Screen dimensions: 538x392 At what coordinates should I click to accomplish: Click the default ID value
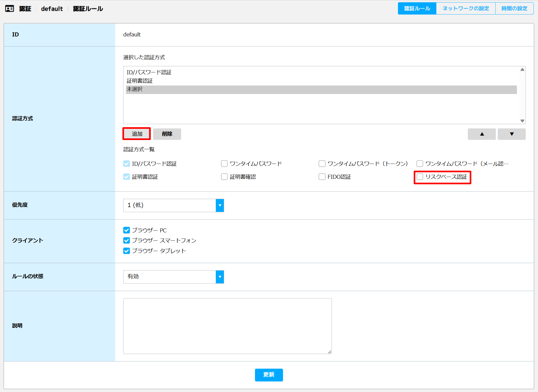(132, 34)
